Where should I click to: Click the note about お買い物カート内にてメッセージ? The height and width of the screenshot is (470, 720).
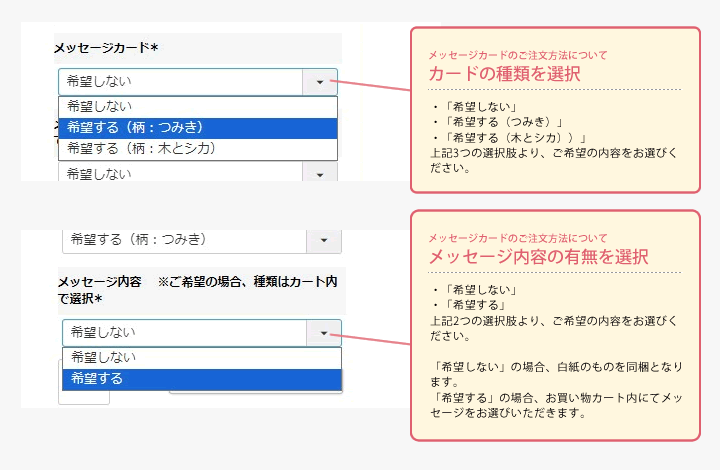[557, 405]
